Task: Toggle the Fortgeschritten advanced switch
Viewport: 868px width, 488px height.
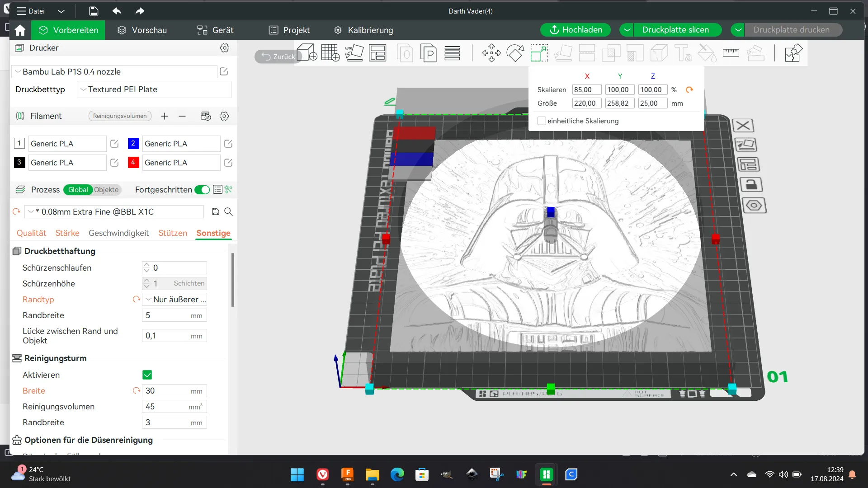Action: pos(202,190)
